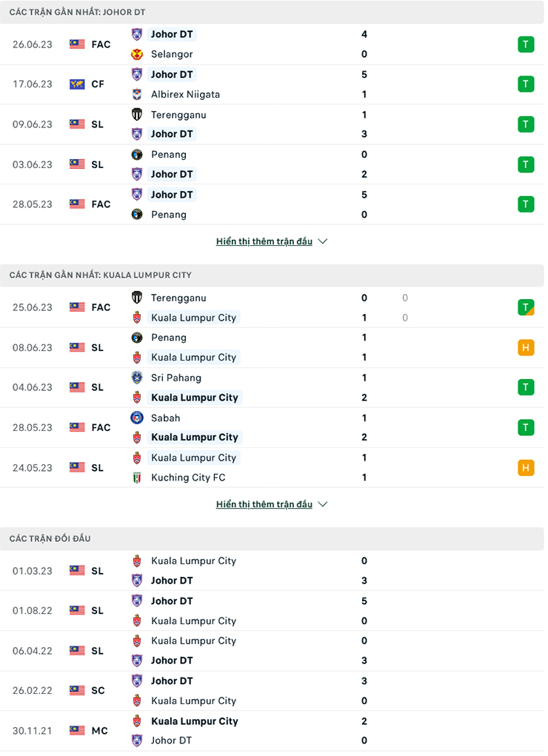548x756 pixels.
Task: Click the Sri Pahang club logo
Action: [x=137, y=378]
